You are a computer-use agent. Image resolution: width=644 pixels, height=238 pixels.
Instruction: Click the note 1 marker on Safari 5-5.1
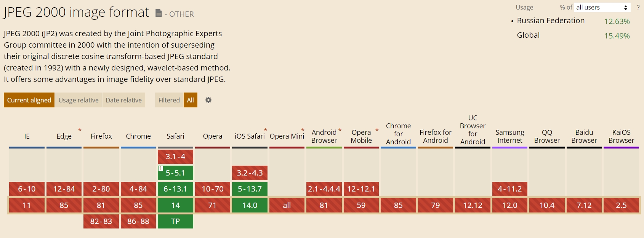[161, 168]
